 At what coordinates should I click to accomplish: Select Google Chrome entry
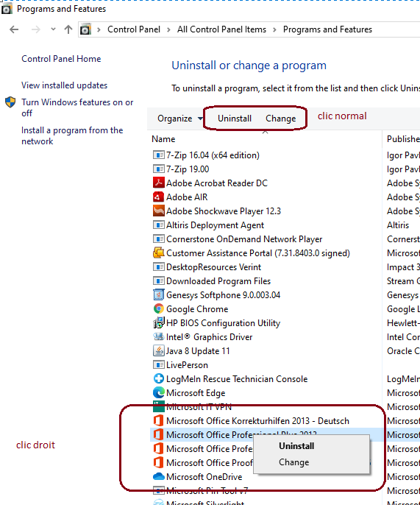pyautogui.click(x=197, y=309)
